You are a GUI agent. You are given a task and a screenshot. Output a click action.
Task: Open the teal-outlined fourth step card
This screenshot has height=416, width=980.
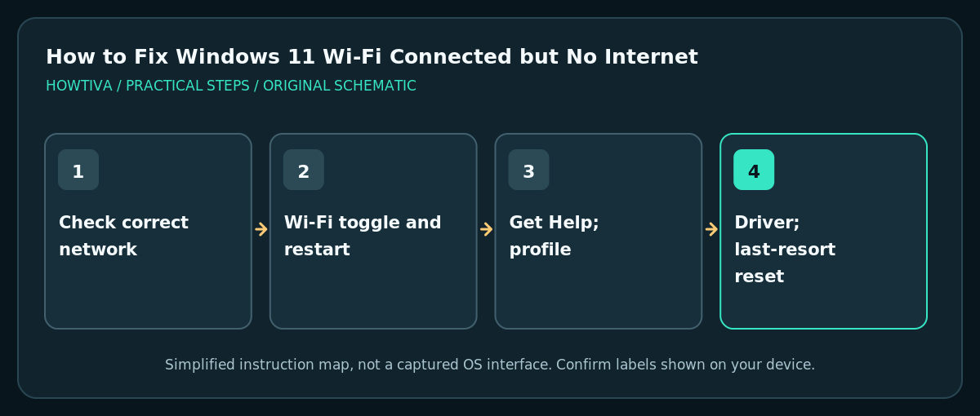(823, 231)
